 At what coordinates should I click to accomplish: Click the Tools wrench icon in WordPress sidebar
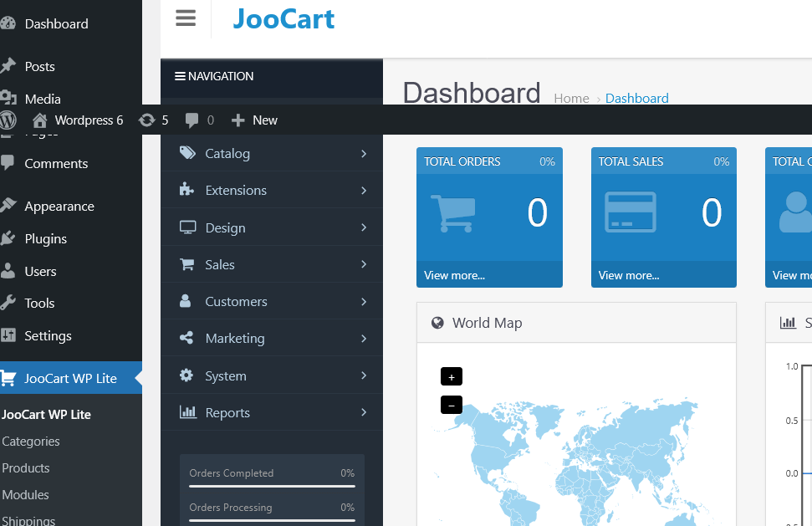(8, 303)
